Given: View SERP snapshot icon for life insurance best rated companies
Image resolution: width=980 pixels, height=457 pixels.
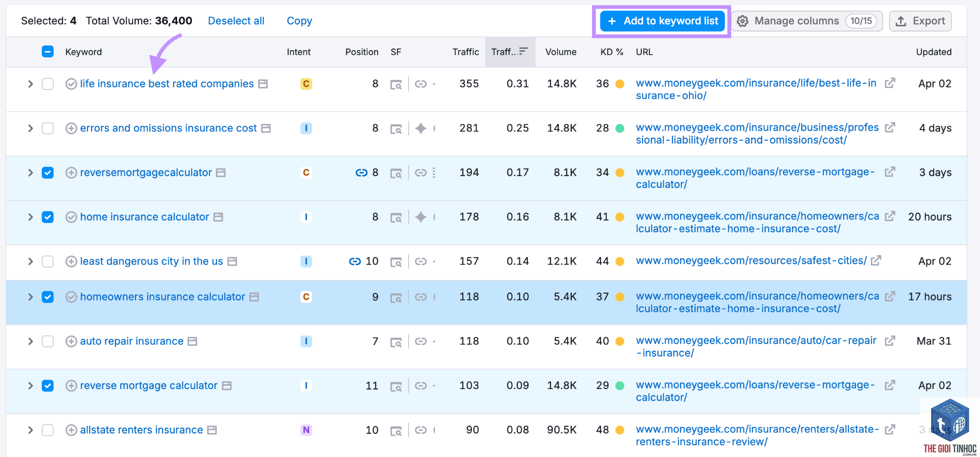Looking at the screenshot, I should point(396,85).
